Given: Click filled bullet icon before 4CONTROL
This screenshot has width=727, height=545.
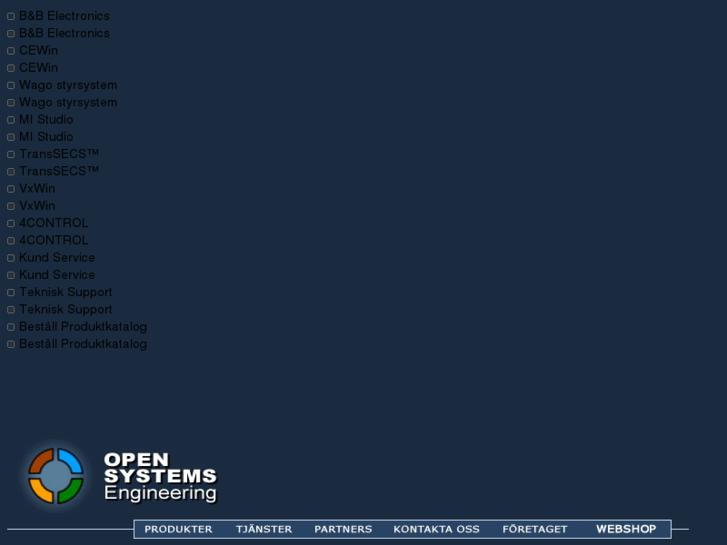Looking at the screenshot, I should click(x=11, y=241).
